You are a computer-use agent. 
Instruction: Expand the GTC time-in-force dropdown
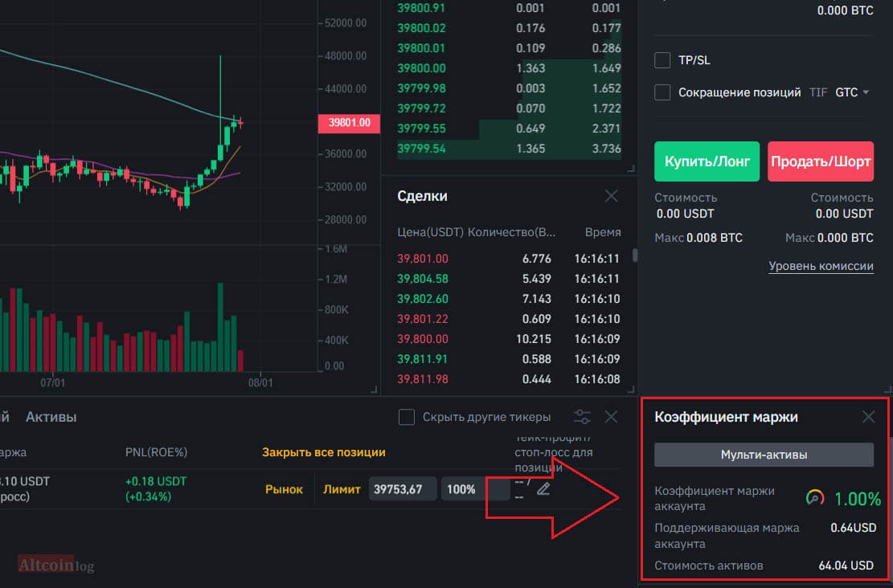pyautogui.click(x=852, y=92)
